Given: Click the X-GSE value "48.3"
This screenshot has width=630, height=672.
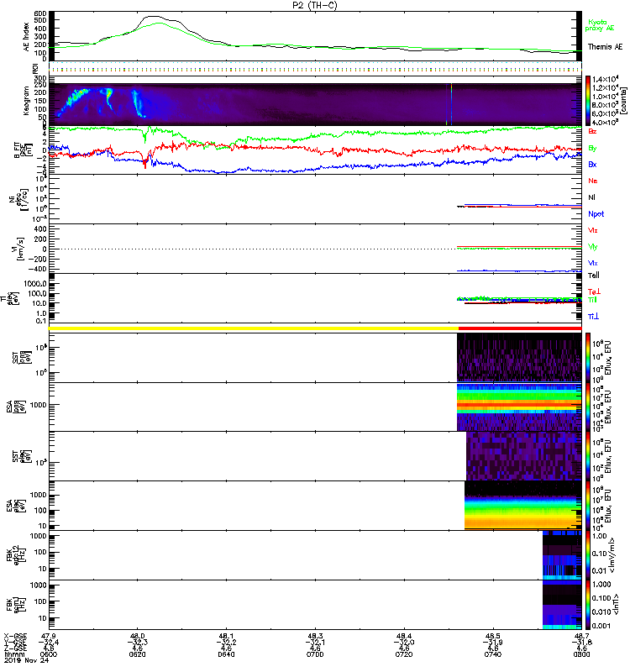Looking at the screenshot, I should coord(315,637).
